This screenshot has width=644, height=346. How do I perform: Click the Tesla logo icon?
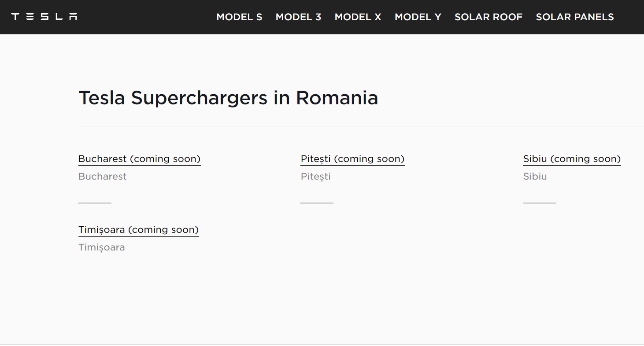(44, 16)
